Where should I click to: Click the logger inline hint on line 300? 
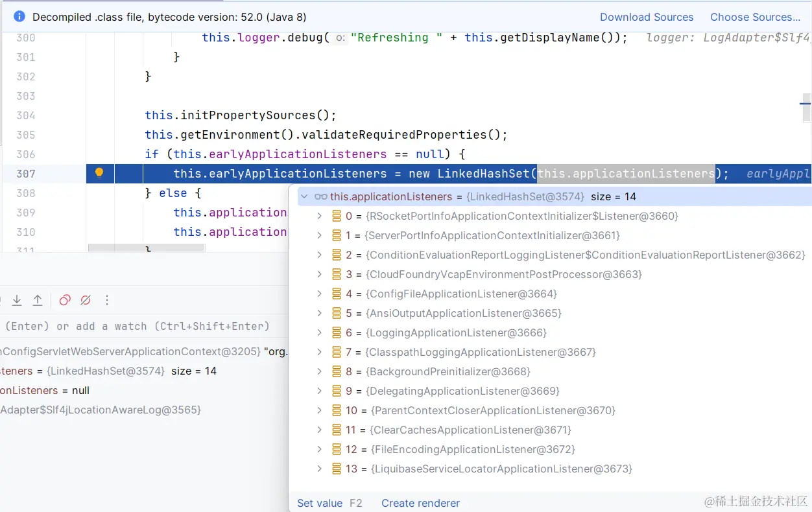click(x=728, y=38)
